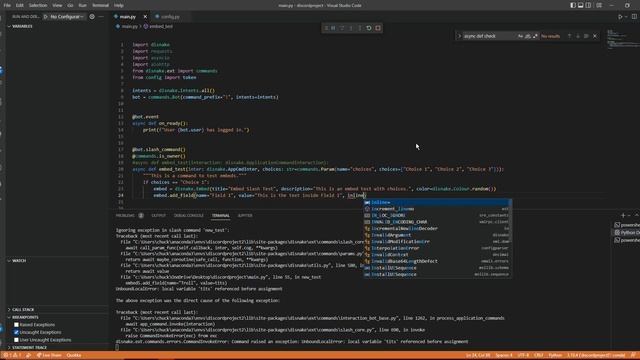Choose the InvalidBase64LengthDefect suggestion

point(437,261)
